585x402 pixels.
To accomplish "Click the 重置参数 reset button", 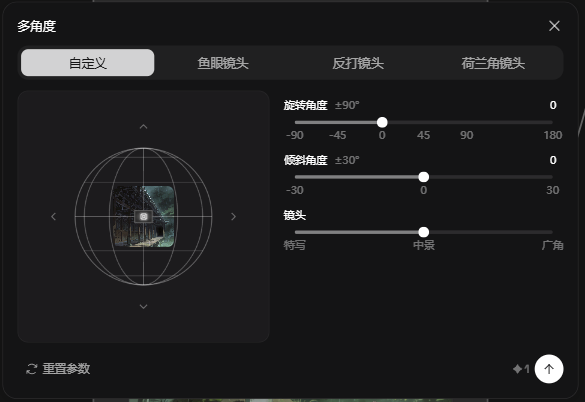I will point(58,368).
